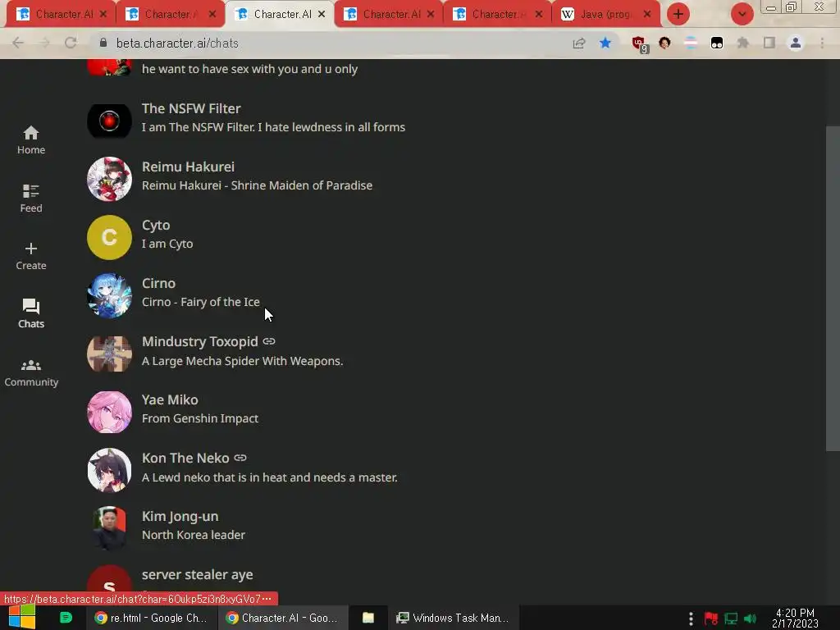Open chat named Cyto

click(x=156, y=225)
